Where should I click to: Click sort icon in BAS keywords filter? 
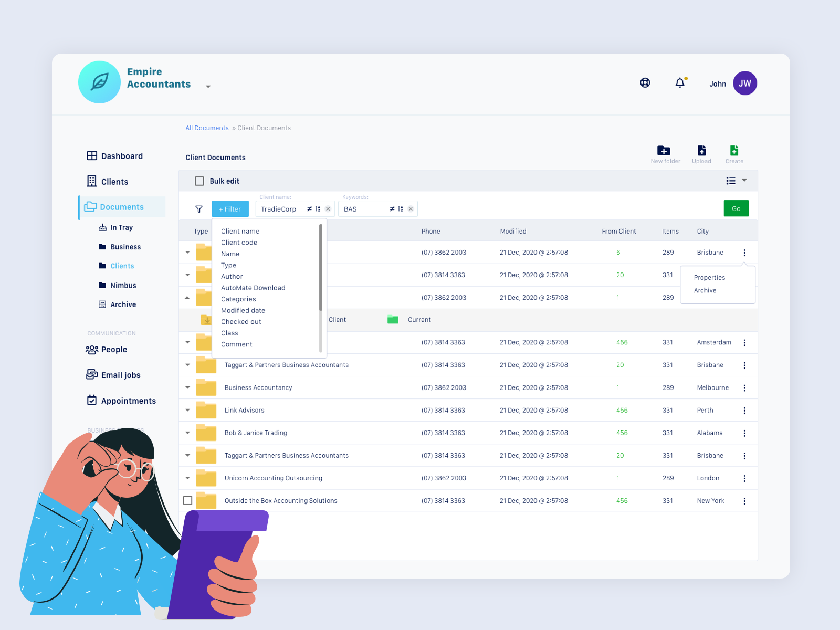(401, 209)
